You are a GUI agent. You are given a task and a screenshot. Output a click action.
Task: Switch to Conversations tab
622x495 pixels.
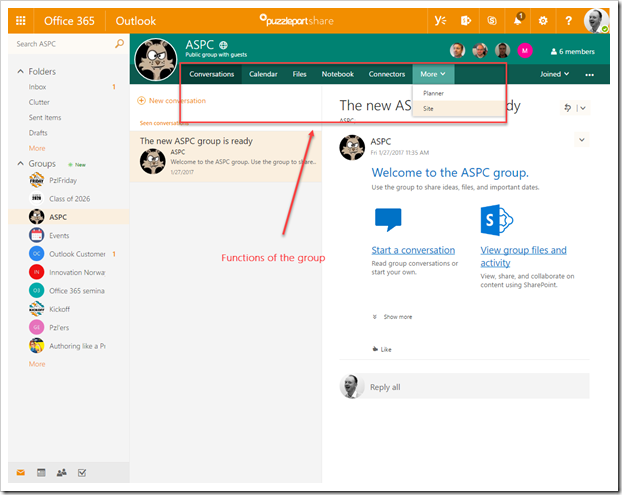coord(211,74)
